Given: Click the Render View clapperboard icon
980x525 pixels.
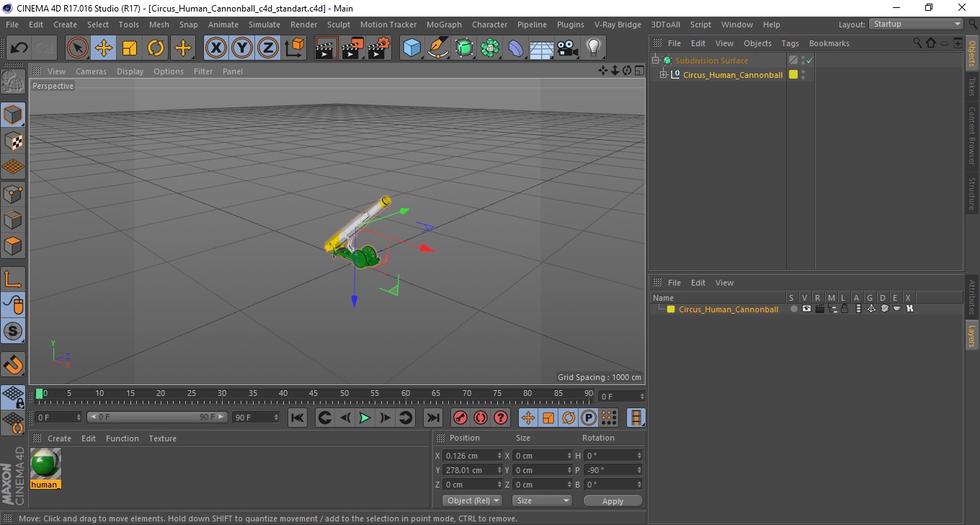Looking at the screenshot, I should [327, 48].
